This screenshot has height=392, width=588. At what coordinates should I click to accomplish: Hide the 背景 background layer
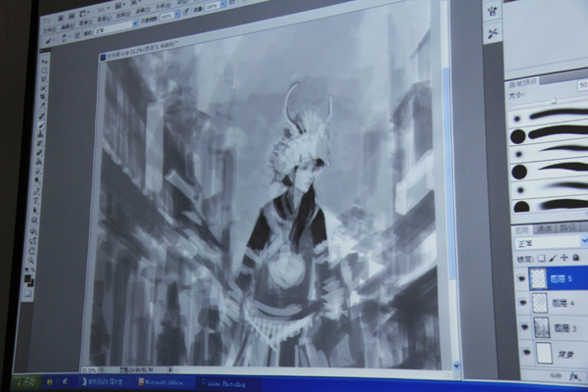point(527,352)
